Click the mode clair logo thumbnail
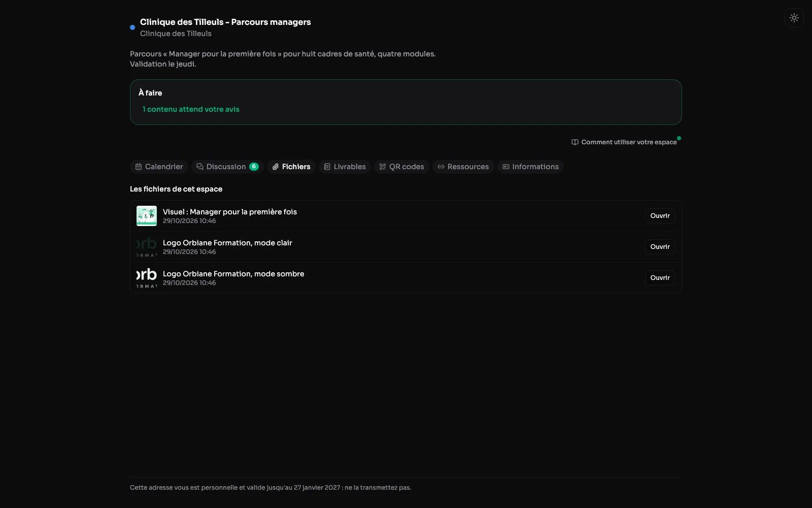The width and height of the screenshot is (812, 508). tap(147, 247)
